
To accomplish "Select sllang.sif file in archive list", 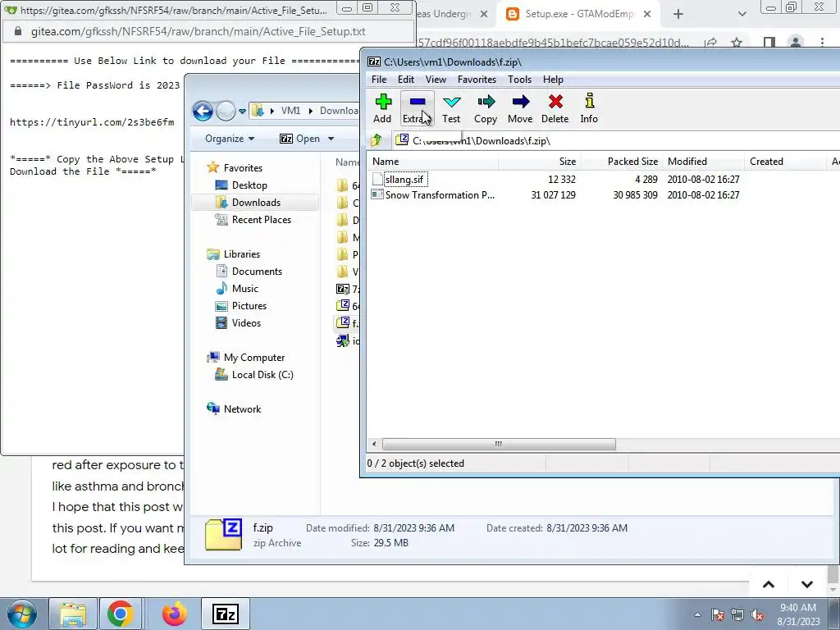I will tap(404, 180).
